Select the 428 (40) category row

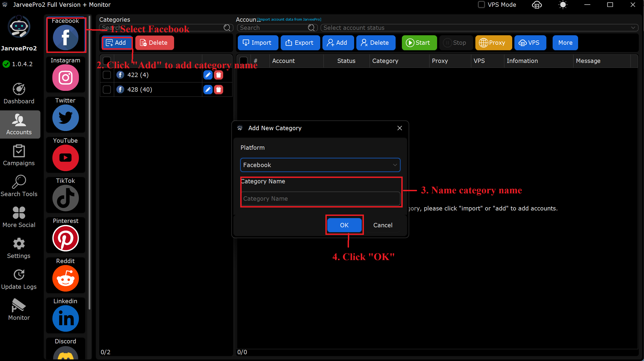pos(166,90)
